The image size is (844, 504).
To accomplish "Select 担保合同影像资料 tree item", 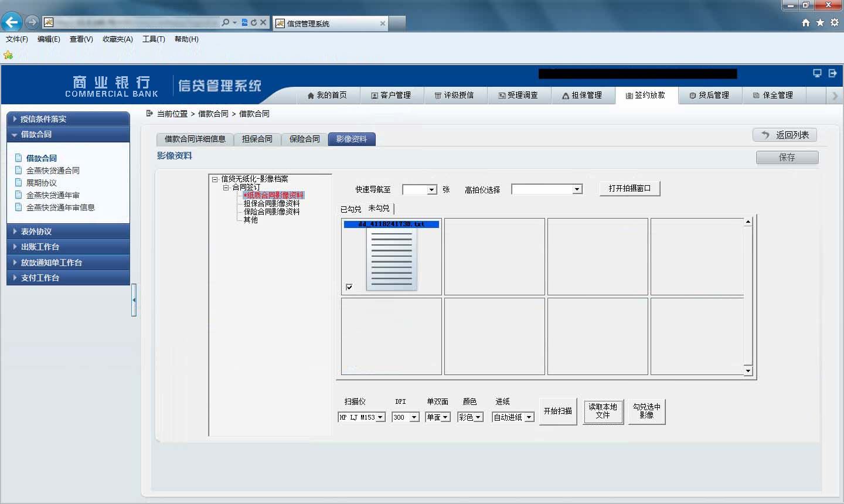I will [271, 203].
